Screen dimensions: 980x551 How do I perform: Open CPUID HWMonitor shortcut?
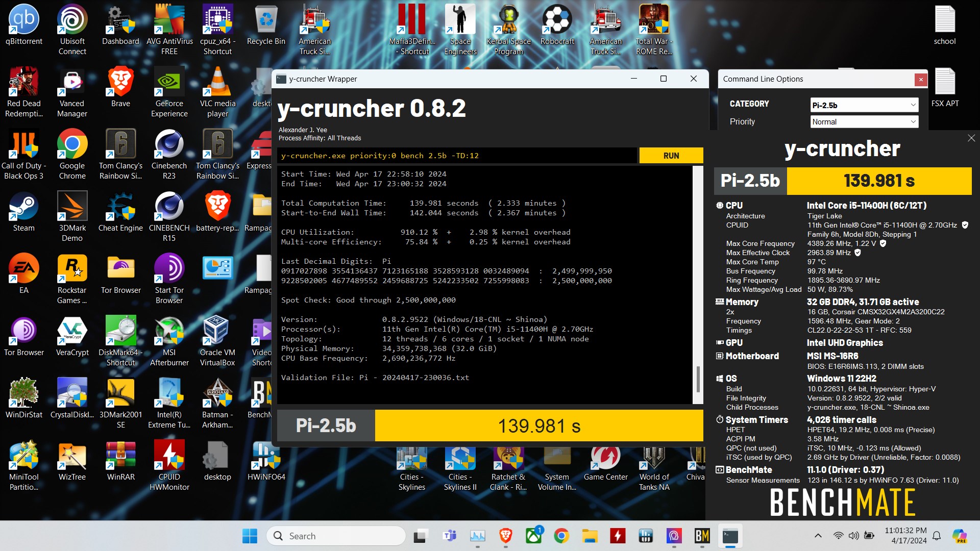coord(169,465)
